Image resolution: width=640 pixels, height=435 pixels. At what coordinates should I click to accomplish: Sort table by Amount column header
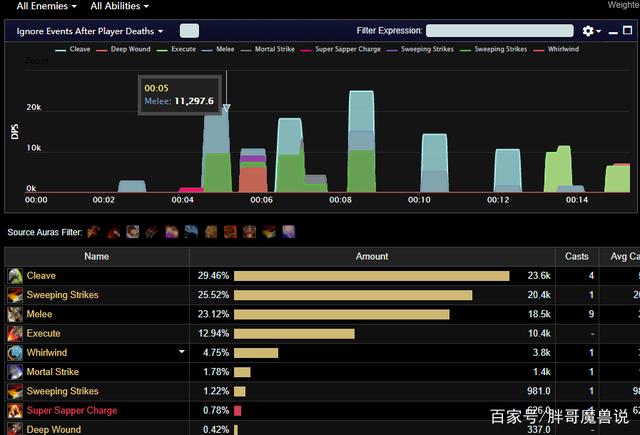372,256
